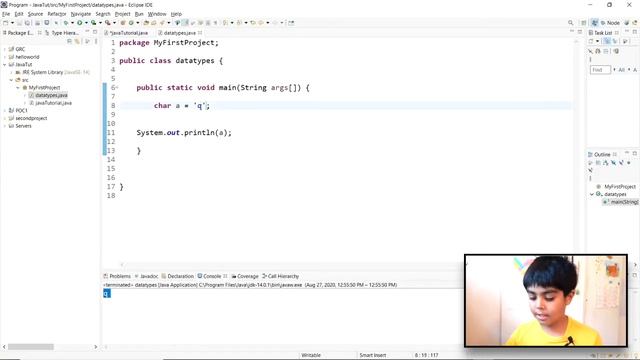Click the New Java Class toolbar icon

coord(131,23)
